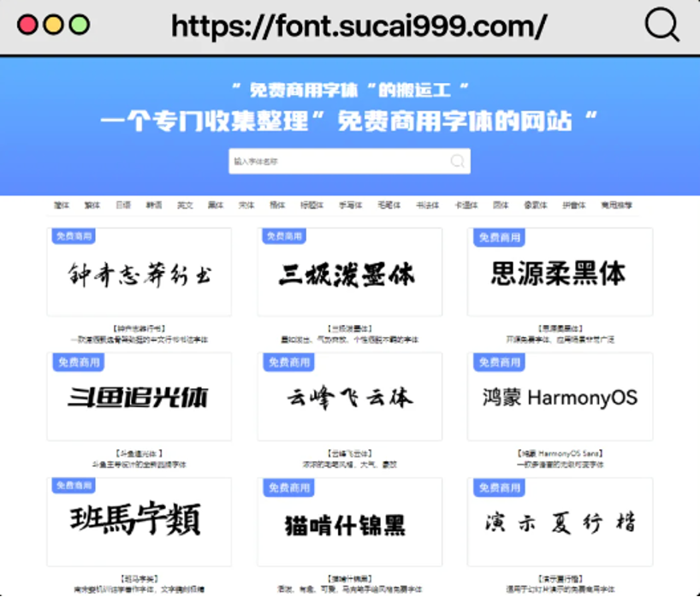Click the description line under 【猫啃什锦黑】
Viewport: 700px width, 597px height.
350,589
